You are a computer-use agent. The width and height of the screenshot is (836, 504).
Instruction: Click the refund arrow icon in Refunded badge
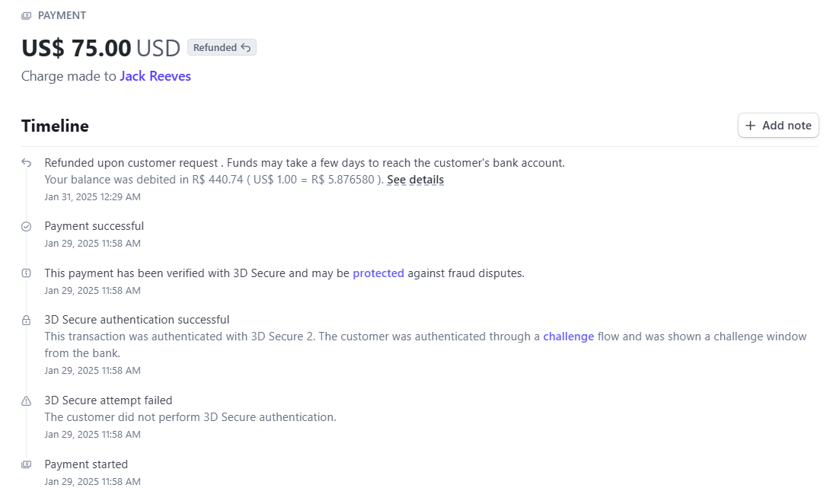click(x=245, y=47)
